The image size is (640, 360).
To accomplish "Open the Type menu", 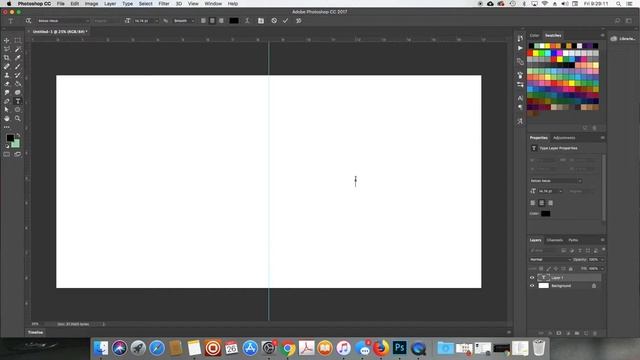I will click(127, 4).
